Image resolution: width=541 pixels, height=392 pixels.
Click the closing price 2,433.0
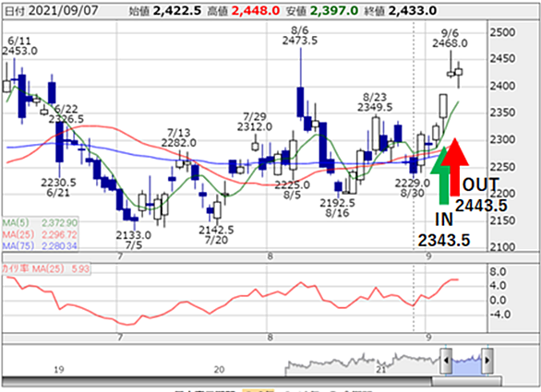coord(413,11)
